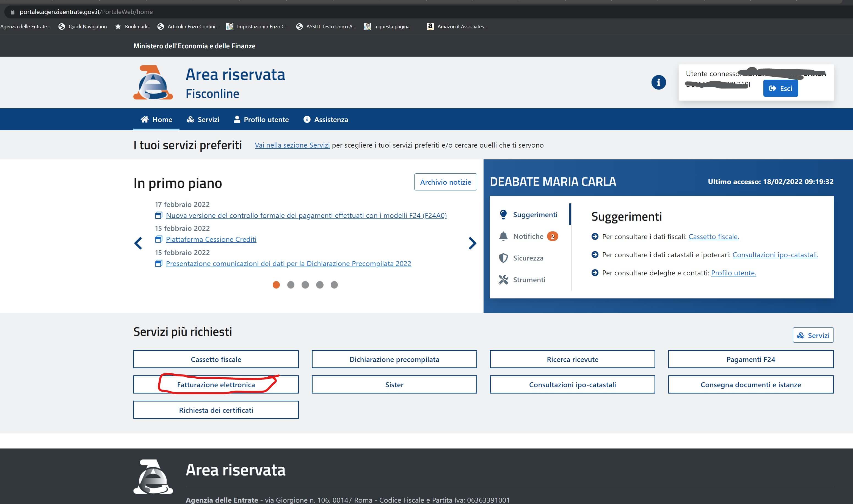Click the Fatturazione elettronica button
The image size is (853, 504).
coord(216,385)
